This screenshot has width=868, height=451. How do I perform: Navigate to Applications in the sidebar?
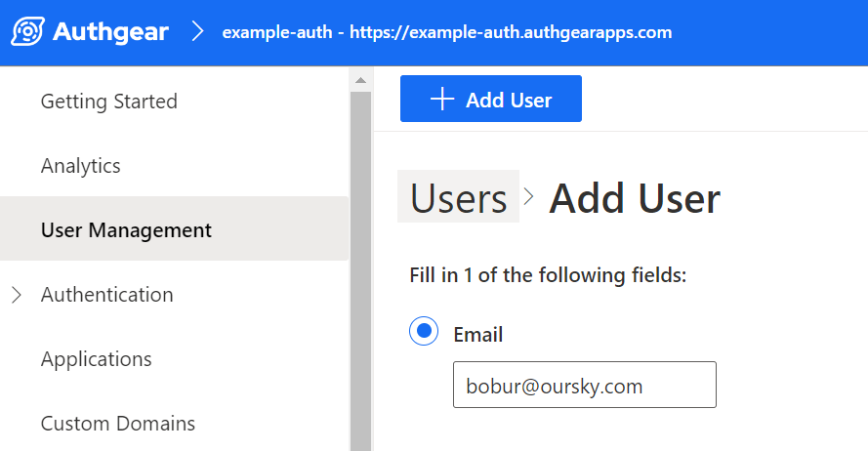click(97, 359)
